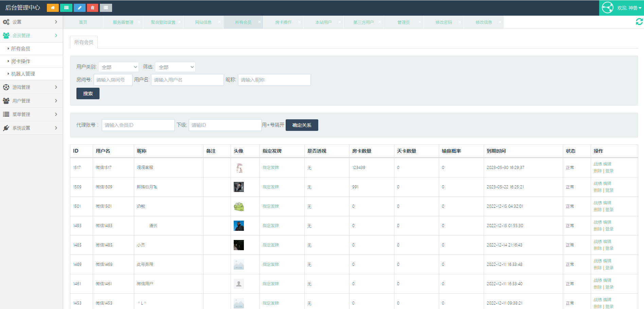The width and height of the screenshot is (644, 309).
Task: Open the 用户类别 dropdown
Action: 119,67
